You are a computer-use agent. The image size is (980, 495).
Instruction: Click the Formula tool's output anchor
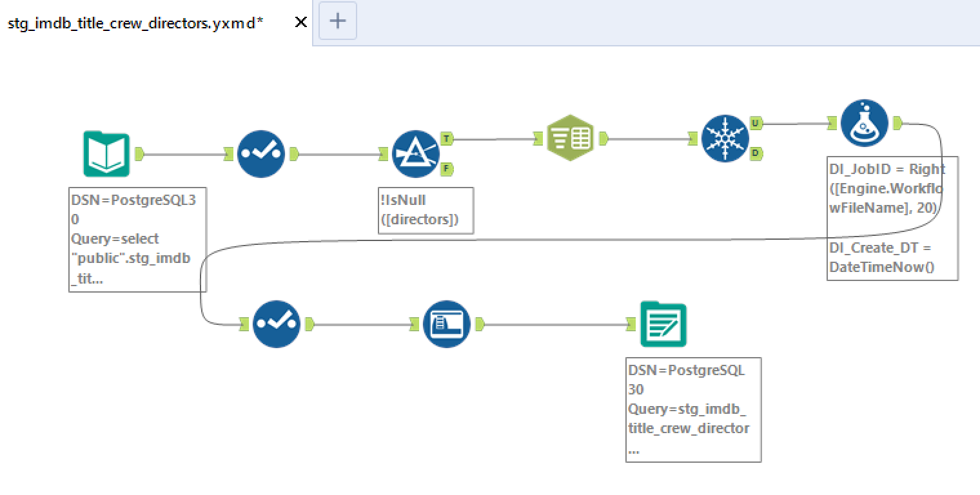(897, 122)
